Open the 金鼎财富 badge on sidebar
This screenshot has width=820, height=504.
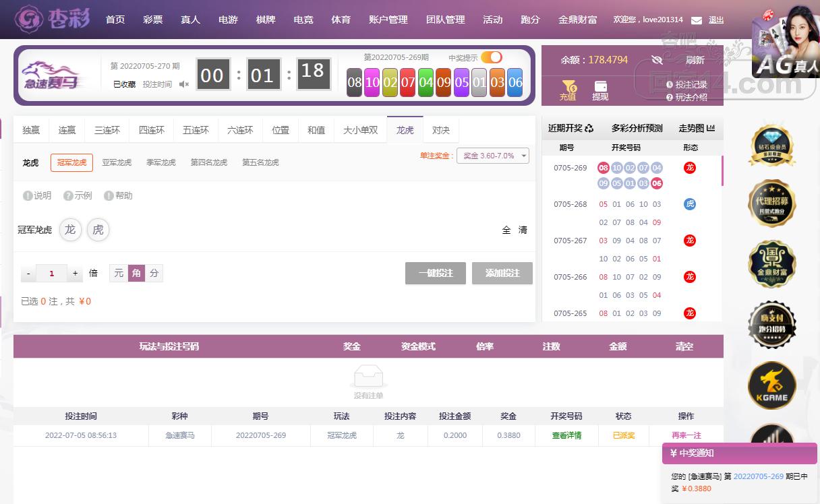click(x=772, y=263)
